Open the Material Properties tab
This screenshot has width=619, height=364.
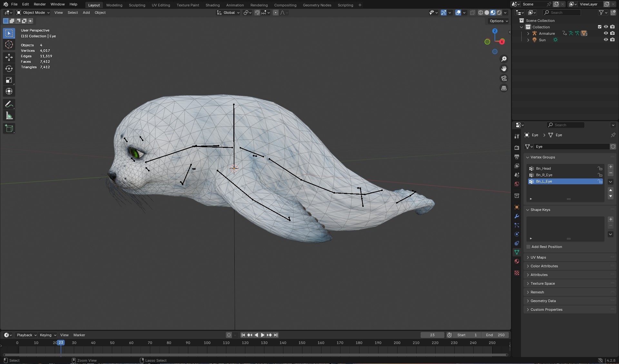(x=516, y=261)
